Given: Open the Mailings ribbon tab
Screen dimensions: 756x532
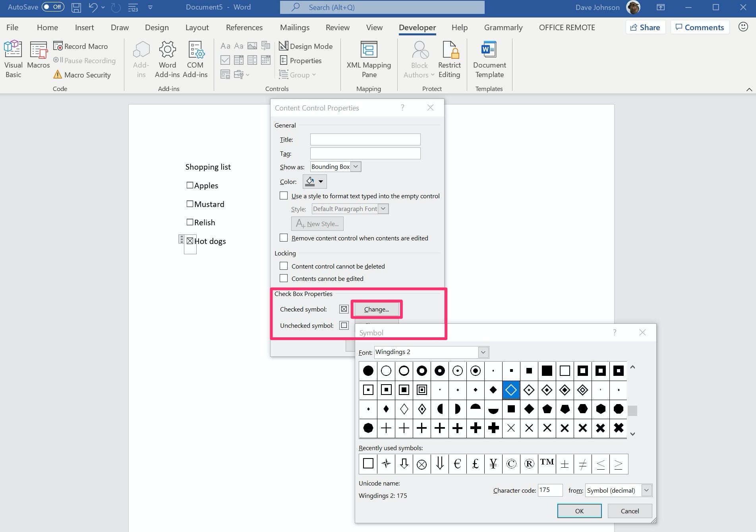Looking at the screenshot, I should [x=294, y=27].
